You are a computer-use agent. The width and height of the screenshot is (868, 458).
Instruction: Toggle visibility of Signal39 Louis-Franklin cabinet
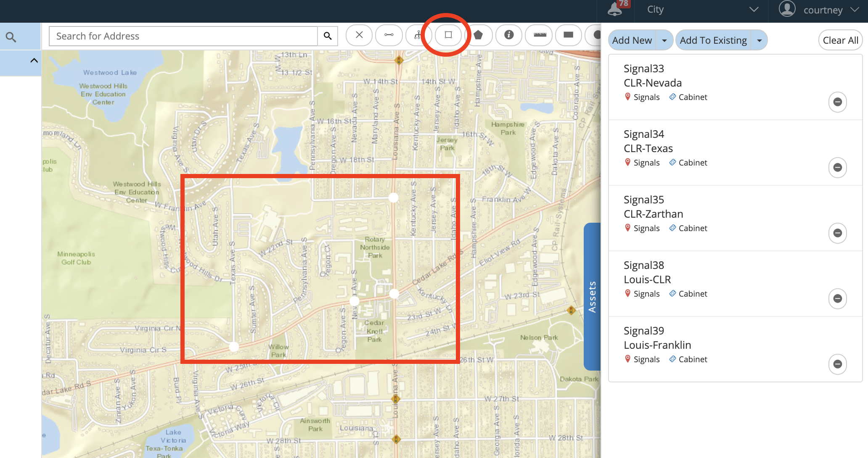coord(688,359)
